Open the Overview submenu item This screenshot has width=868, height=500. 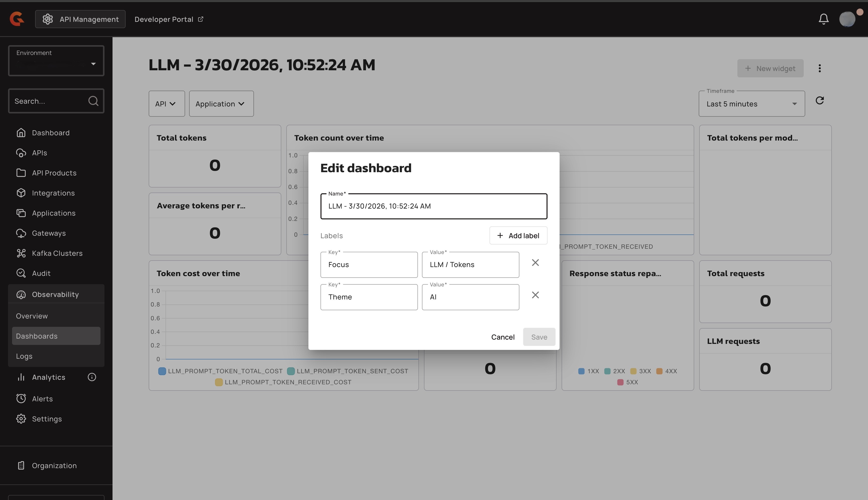(x=32, y=316)
